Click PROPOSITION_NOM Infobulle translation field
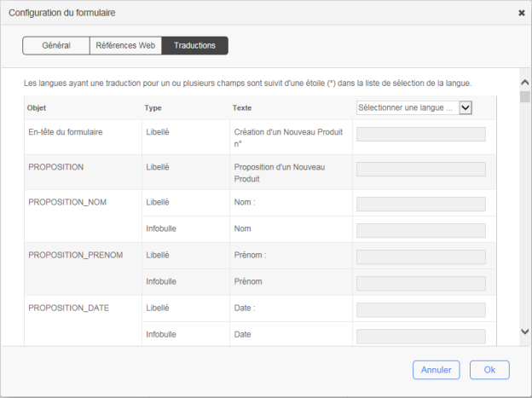Viewport: 532px width, 398px height. coord(420,230)
